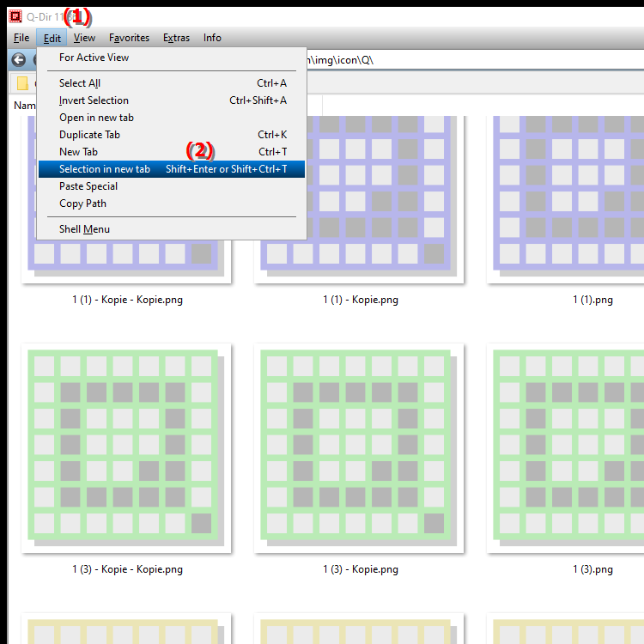Click file name label 1 (3) - Kopie - Kopie.png
Screen dimensions: 644x644
point(127,569)
